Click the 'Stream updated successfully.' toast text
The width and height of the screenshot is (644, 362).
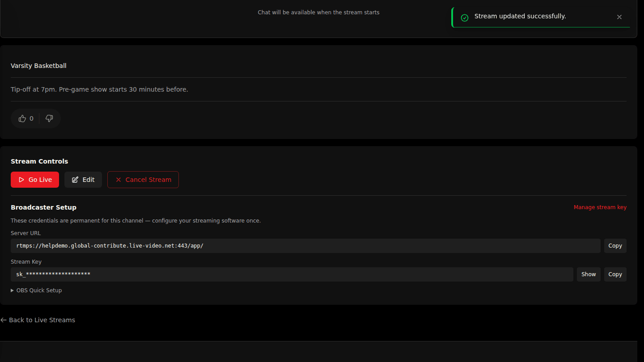pos(520,16)
